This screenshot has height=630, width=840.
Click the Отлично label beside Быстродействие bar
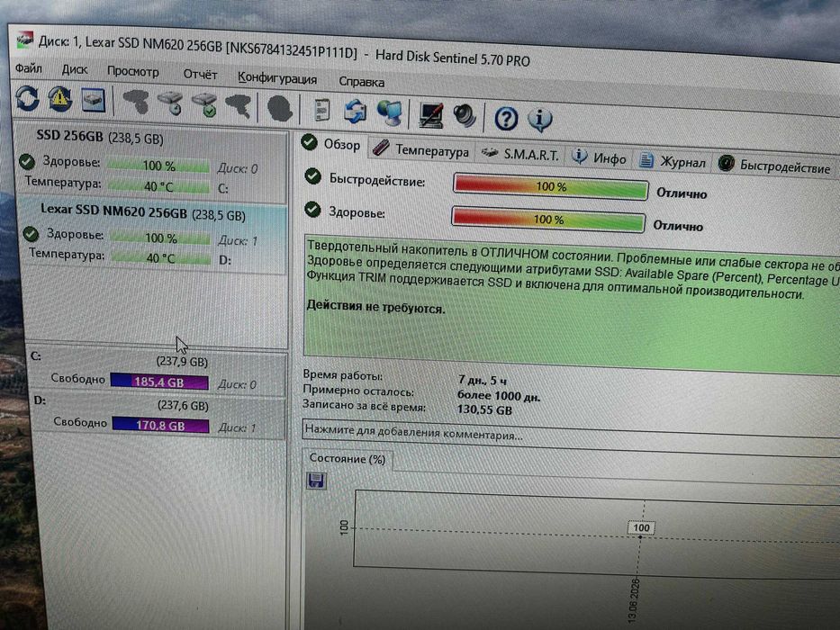pyautogui.click(x=682, y=193)
